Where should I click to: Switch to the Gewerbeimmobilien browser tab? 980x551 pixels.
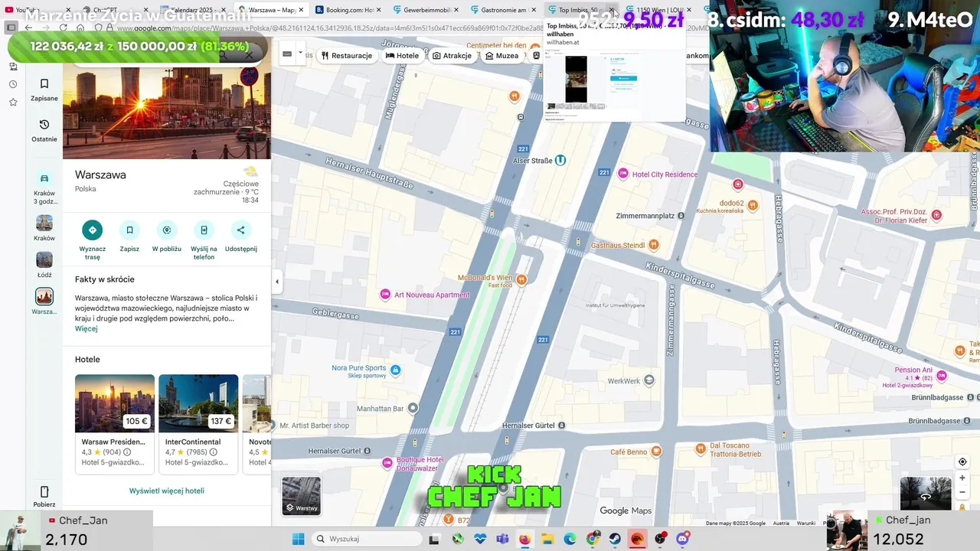click(426, 10)
